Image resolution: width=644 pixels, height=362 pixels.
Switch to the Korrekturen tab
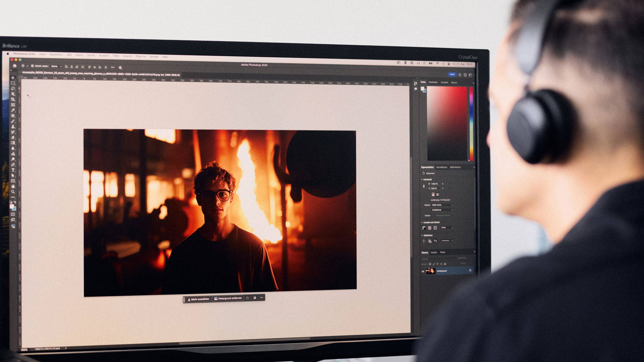442,167
